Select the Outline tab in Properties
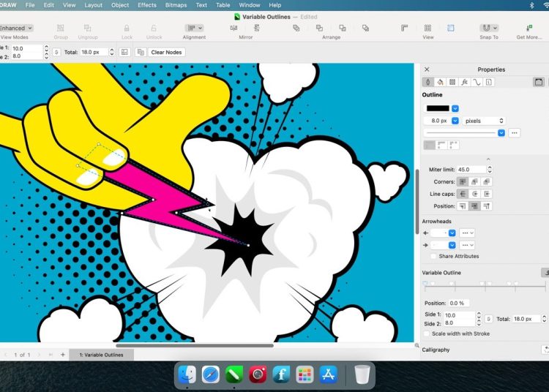The width and height of the screenshot is (549, 392). [428, 82]
